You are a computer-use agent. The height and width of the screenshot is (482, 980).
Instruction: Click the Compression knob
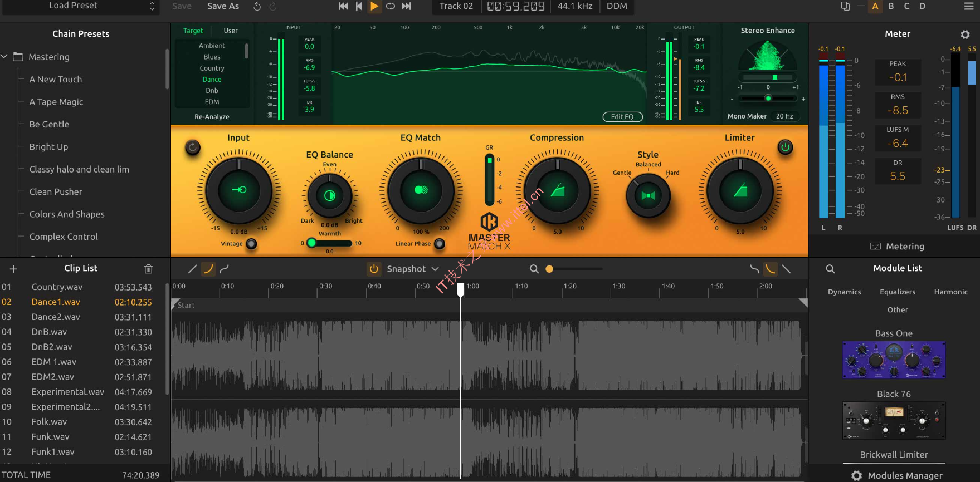tap(558, 190)
